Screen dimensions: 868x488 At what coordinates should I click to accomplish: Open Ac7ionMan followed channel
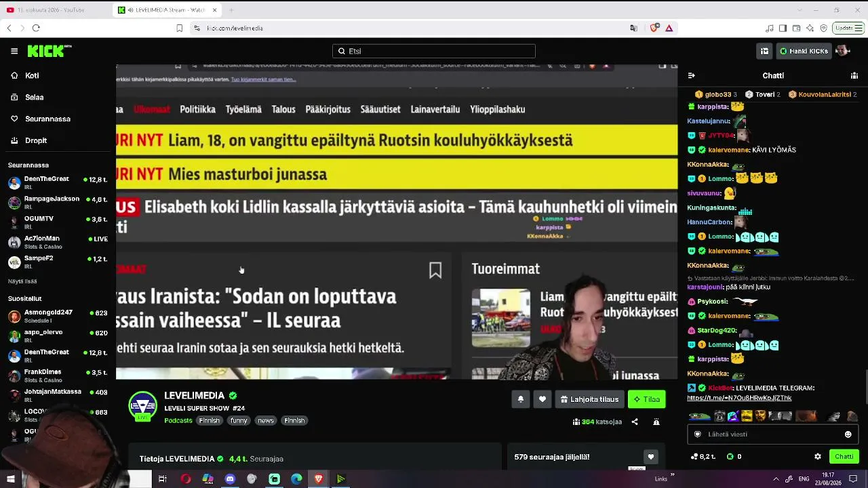pos(58,242)
